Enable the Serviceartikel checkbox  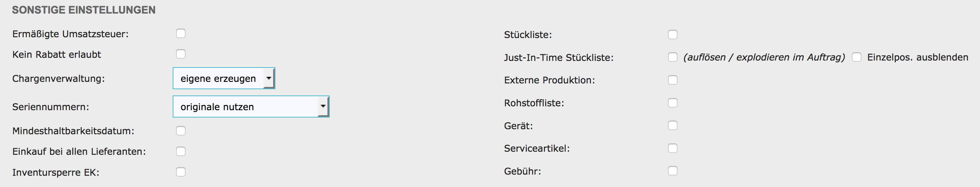coord(673,148)
